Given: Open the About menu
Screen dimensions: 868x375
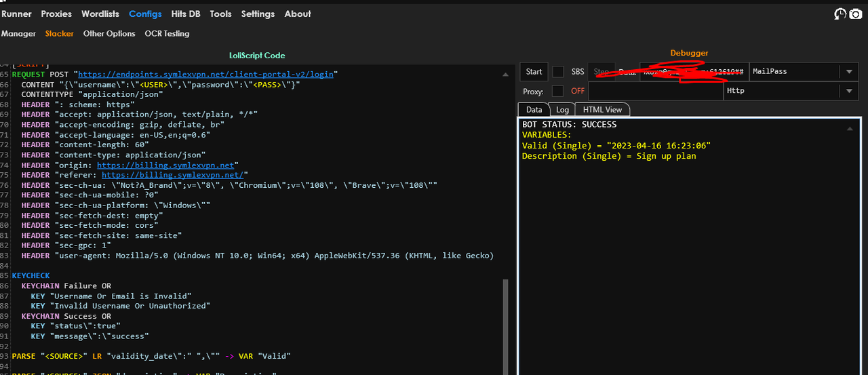Looking at the screenshot, I should pos(298,14).
